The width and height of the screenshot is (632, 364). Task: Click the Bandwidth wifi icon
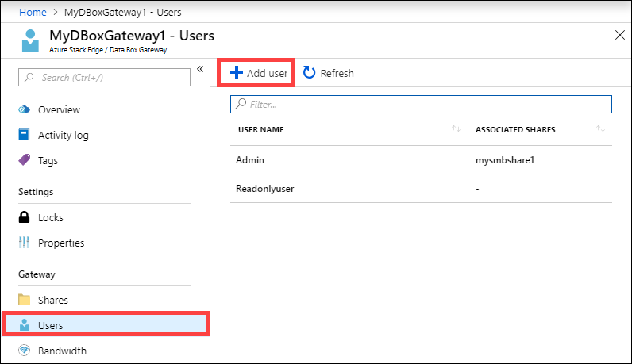pyautogui.click(x=24, y=351)
